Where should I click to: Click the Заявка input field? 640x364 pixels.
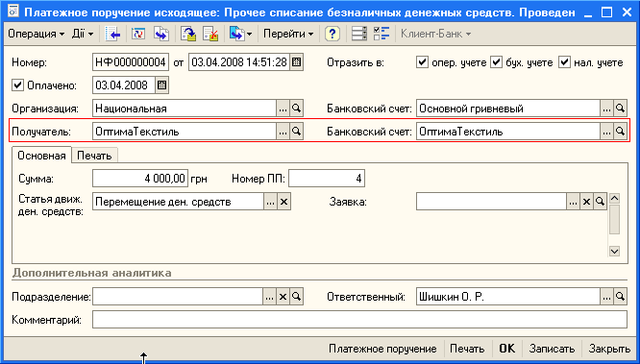click(x=491, y=202)
